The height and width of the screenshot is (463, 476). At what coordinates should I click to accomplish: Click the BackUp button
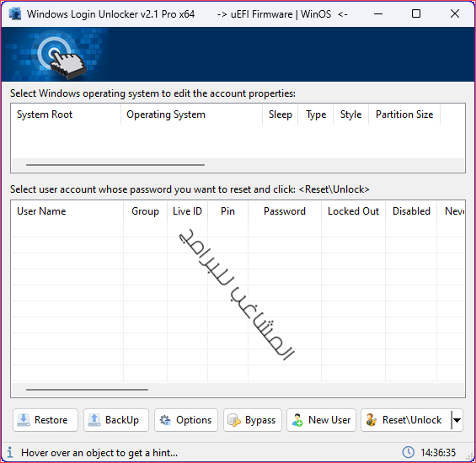(116, 420)
